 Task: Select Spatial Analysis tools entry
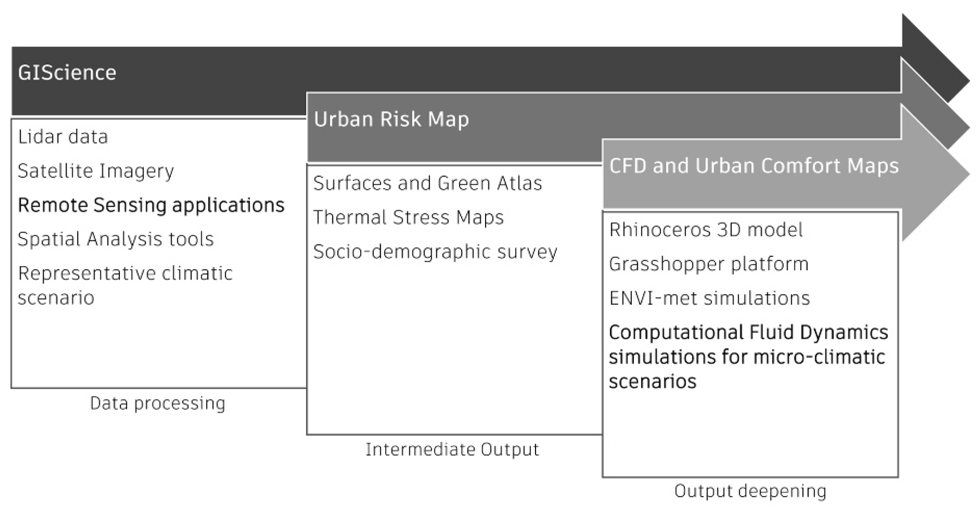pyautogui.click(x=116, y=239)
